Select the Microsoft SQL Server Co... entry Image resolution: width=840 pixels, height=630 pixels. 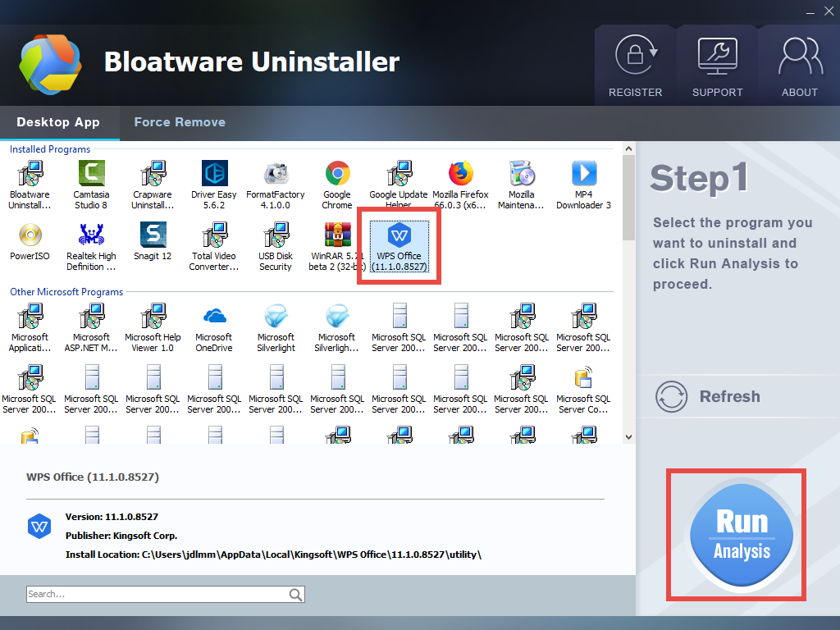583,390
